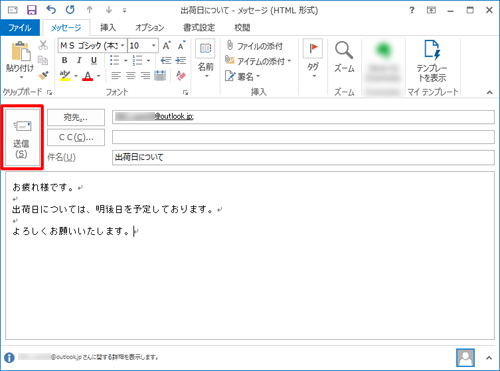Toggle underline formatting
500x371 pixels.
tap(94, 60)
